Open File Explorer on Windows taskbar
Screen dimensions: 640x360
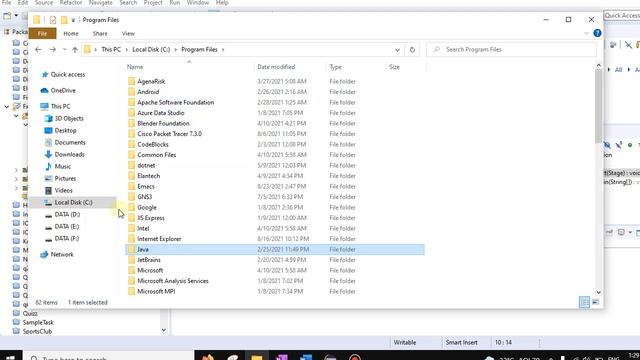tap(257, 357)
